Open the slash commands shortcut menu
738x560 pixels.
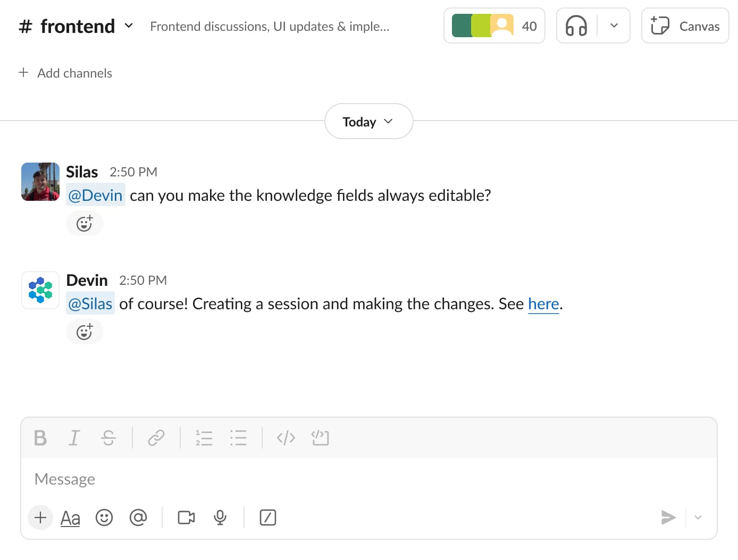tap(267, 517)
